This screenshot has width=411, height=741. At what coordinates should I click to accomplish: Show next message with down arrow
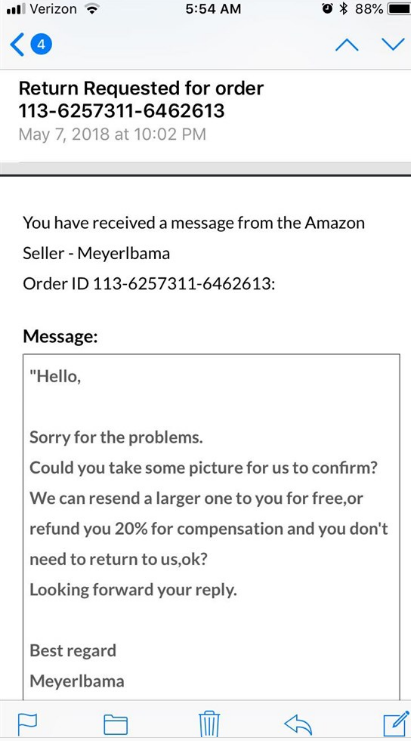click(x=393, y=44)
